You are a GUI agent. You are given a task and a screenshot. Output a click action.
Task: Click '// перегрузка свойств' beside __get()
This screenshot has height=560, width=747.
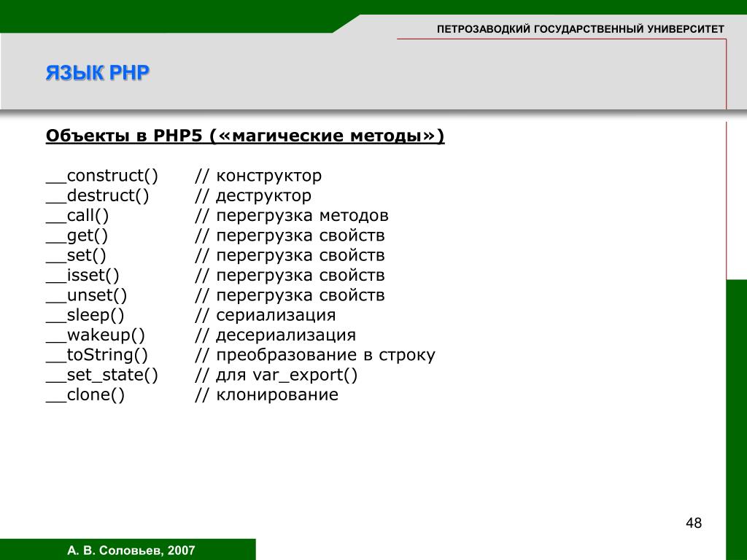coord(290,236)
